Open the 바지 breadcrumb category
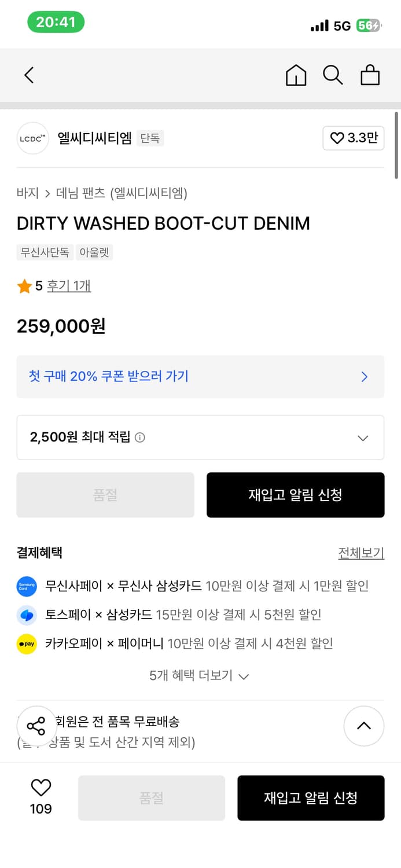 [x=28, y=193]
